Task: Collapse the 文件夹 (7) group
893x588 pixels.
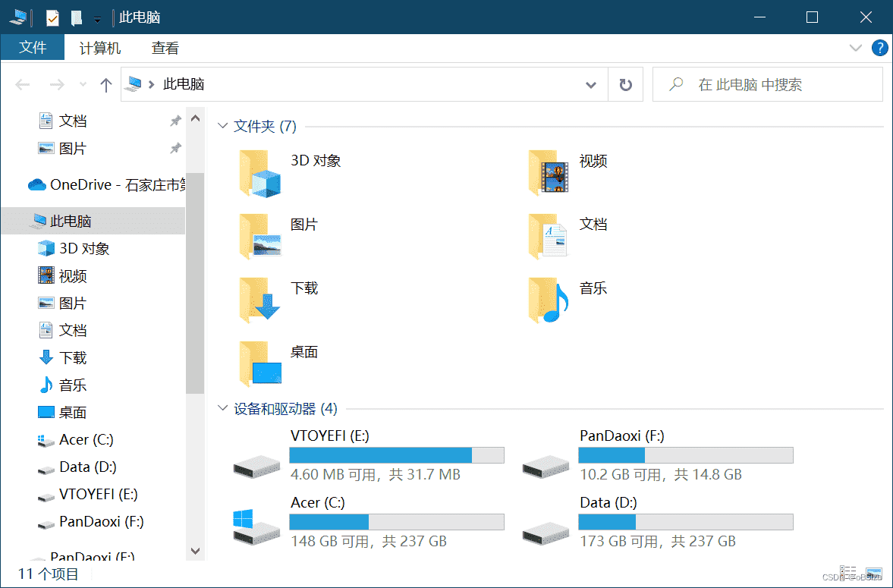Action: [223, 126]
